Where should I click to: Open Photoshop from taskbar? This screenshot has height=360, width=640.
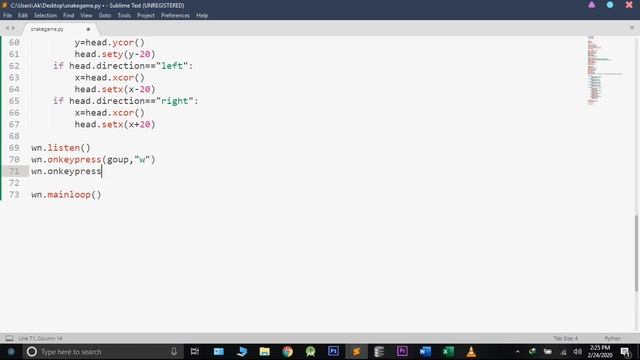click(333, 351)
